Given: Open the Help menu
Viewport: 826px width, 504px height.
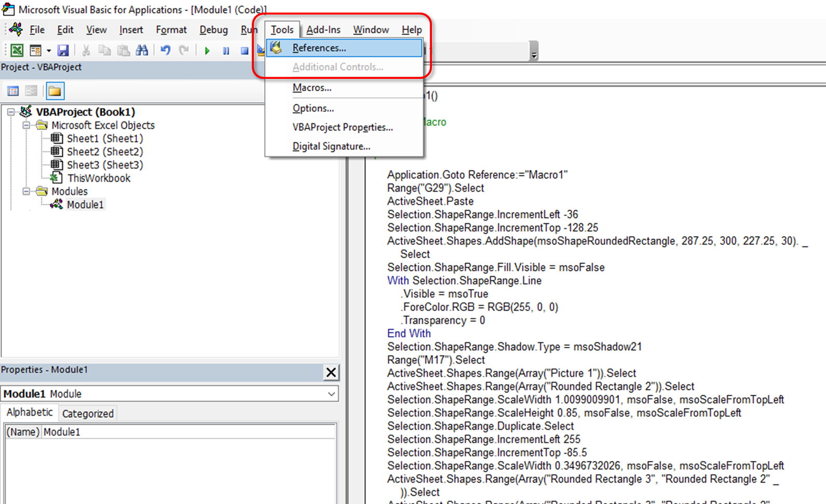Looking at the screenshot, I should (x=411, y=30).
